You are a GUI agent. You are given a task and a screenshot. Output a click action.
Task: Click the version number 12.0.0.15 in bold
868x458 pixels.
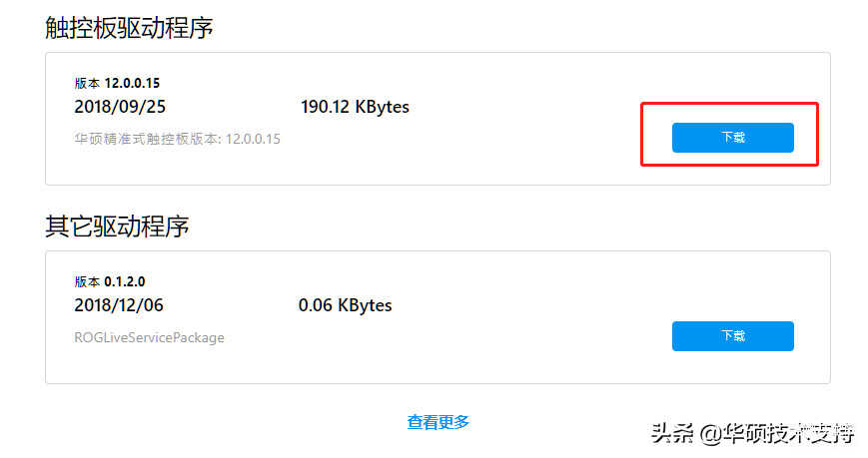132,83
